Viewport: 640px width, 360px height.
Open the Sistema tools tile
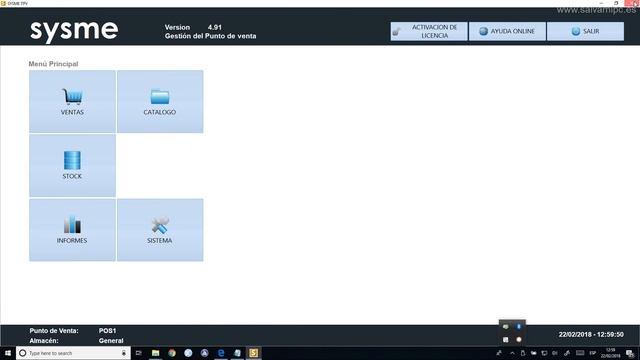pyautogui.click(x=160, y=230)
